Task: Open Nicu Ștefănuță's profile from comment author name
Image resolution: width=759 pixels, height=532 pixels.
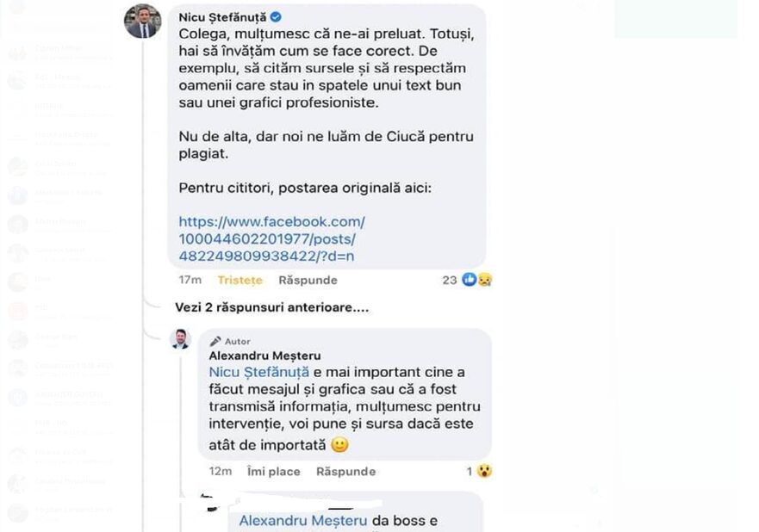Action: (222, 17)
